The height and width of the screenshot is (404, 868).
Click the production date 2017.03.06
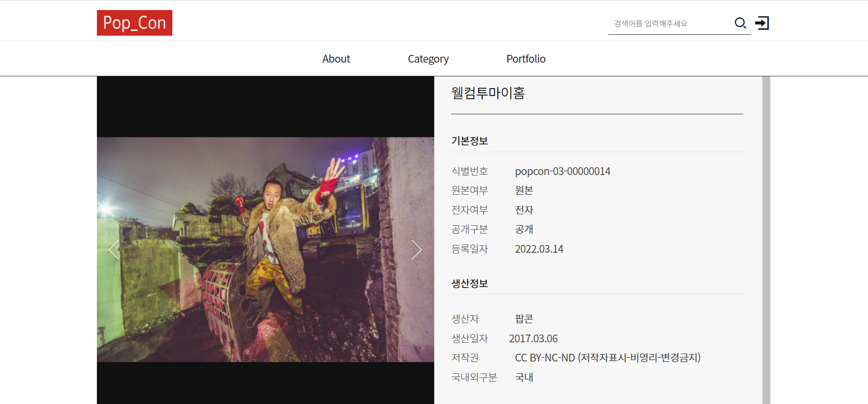pos(533,339)
